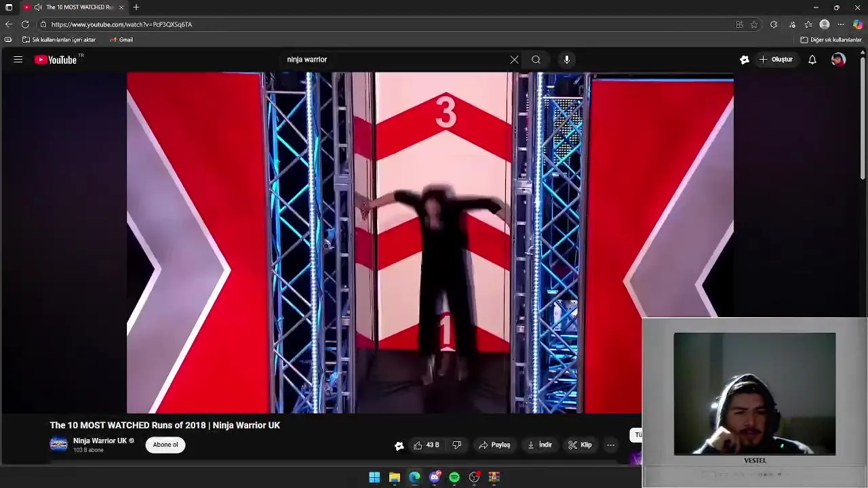Image resolution: width=868 pixels, height=488 pixels.
Task: Like the video showing 43 B
Action: click(x=427, y=445)
